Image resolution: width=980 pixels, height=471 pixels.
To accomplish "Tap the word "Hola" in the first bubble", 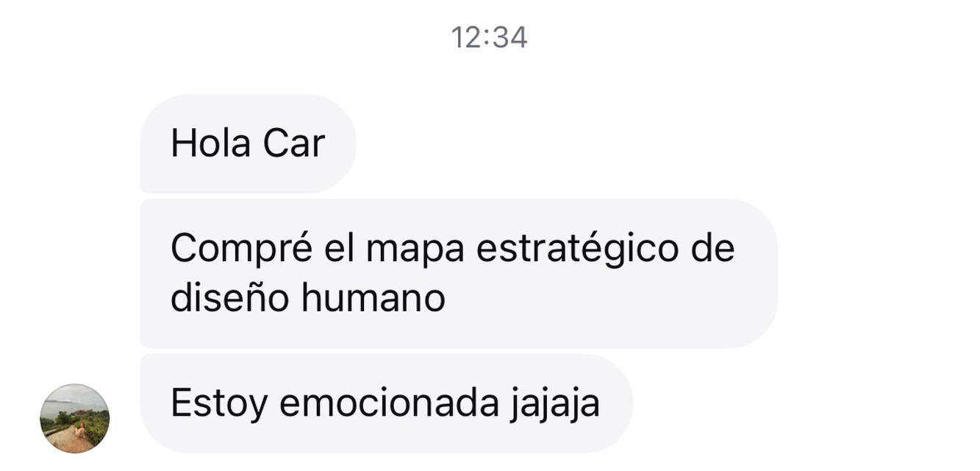I will click(x=211, y=144).
